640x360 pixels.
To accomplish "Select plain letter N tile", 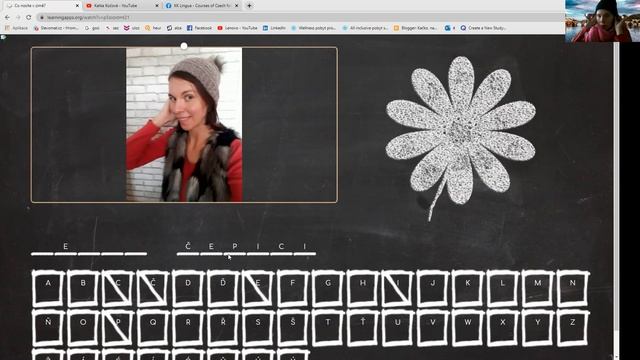I will point(573,288).
